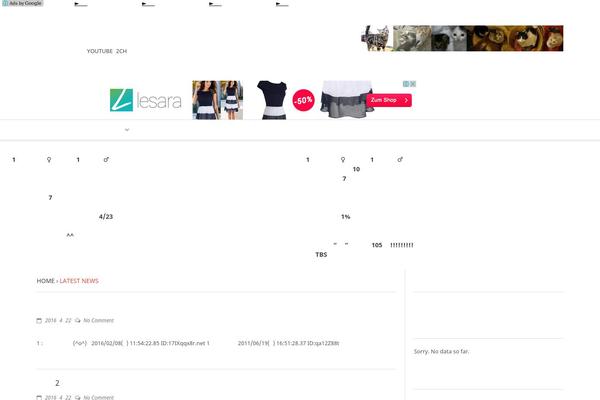Click the green Lesara logo icon
This screenshot has width=600, height=400.
pyautogui.click(x=121, y=100)
